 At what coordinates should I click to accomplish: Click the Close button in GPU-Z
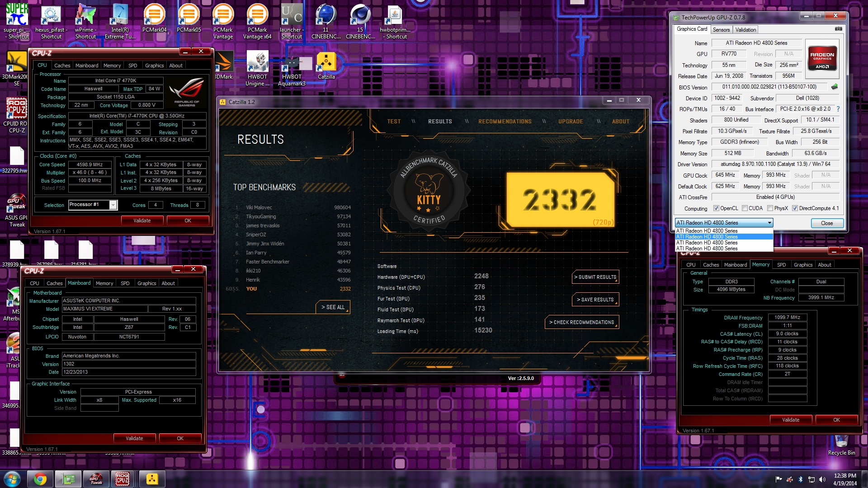(826, 223)
